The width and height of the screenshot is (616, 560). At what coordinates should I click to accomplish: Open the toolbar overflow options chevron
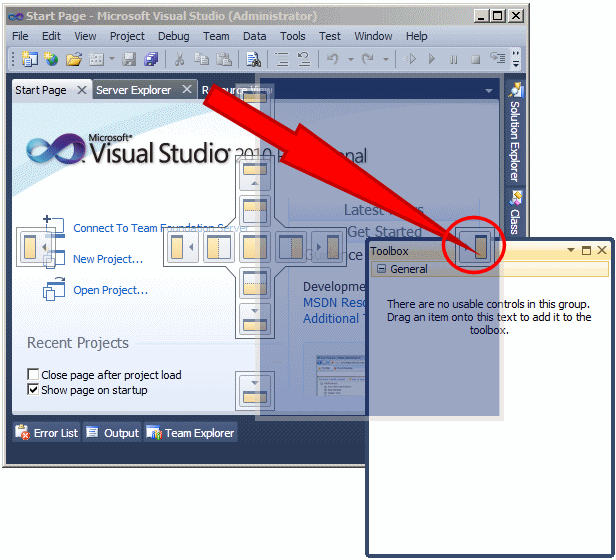coord(516,59)
